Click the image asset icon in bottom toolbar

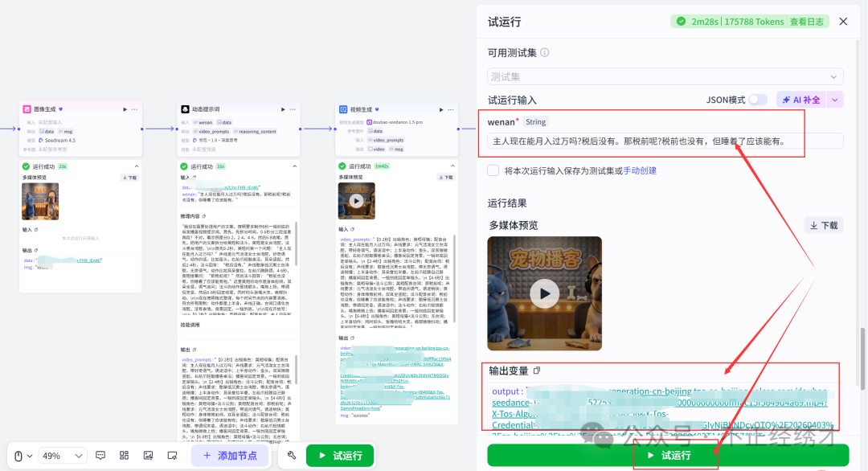(149, 455)
